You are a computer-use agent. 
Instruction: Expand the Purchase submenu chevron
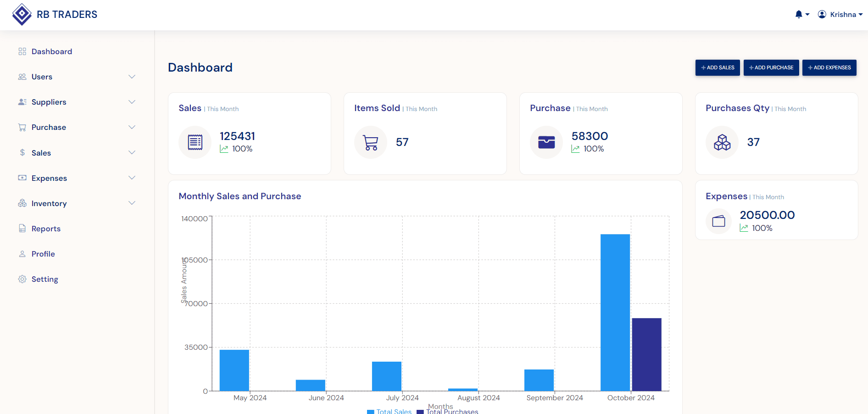pyautogui.click(x=132, y=127)
